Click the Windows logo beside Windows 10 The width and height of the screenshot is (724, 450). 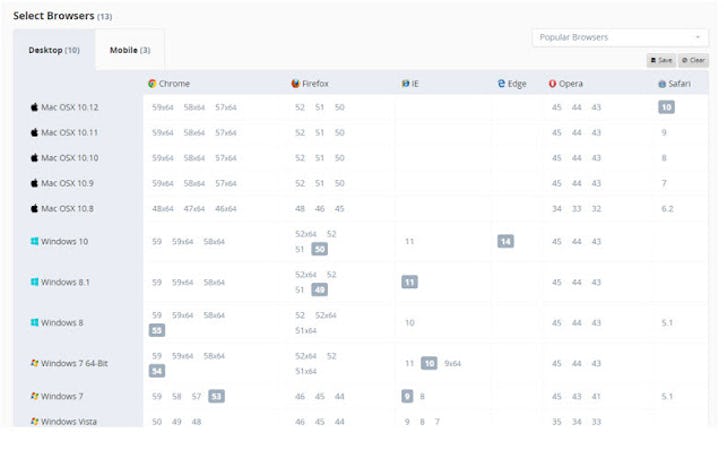tap(34, 241)
